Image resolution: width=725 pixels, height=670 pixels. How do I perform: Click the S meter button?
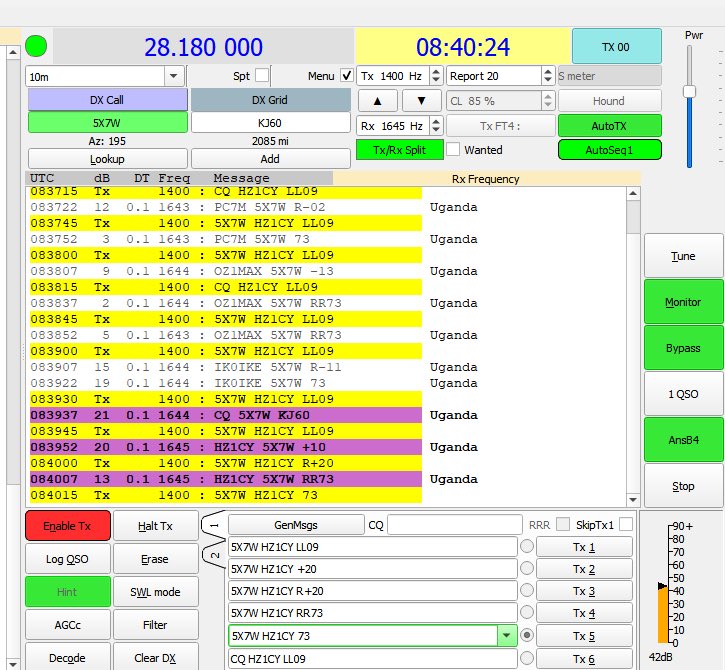pyautogui.click(x=610, y=76)
